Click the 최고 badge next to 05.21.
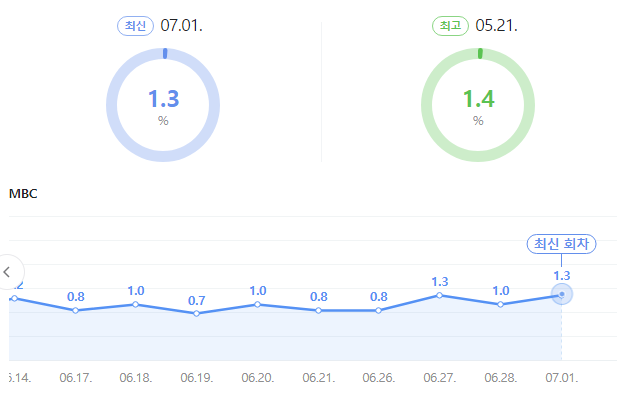This screenshot has height=398, width=617. tap(450, 26)
